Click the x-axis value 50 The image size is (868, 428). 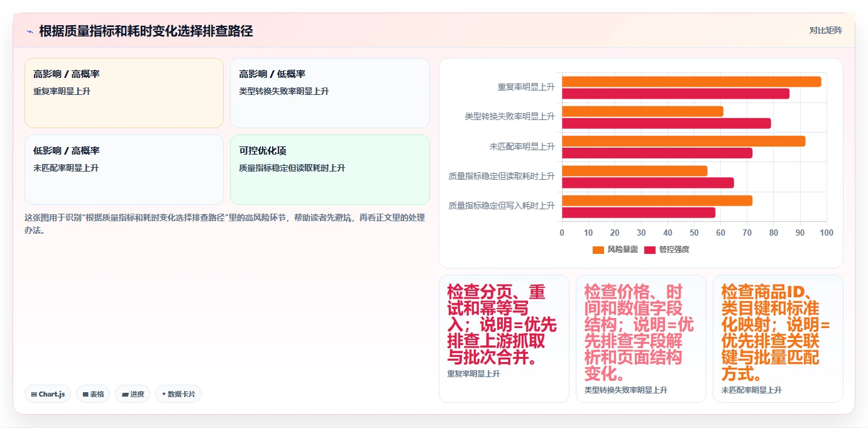(x=695, y=233)
